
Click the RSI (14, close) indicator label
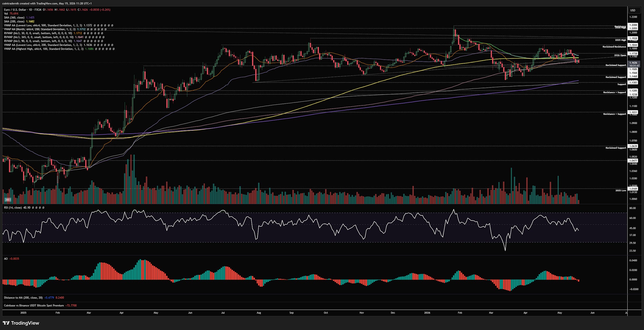tap(13, 208)
